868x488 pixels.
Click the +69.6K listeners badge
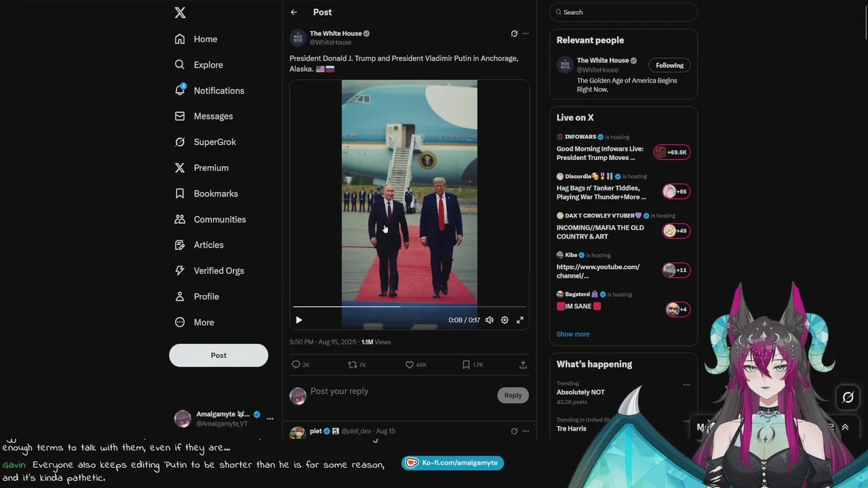(x=672, y=152)
